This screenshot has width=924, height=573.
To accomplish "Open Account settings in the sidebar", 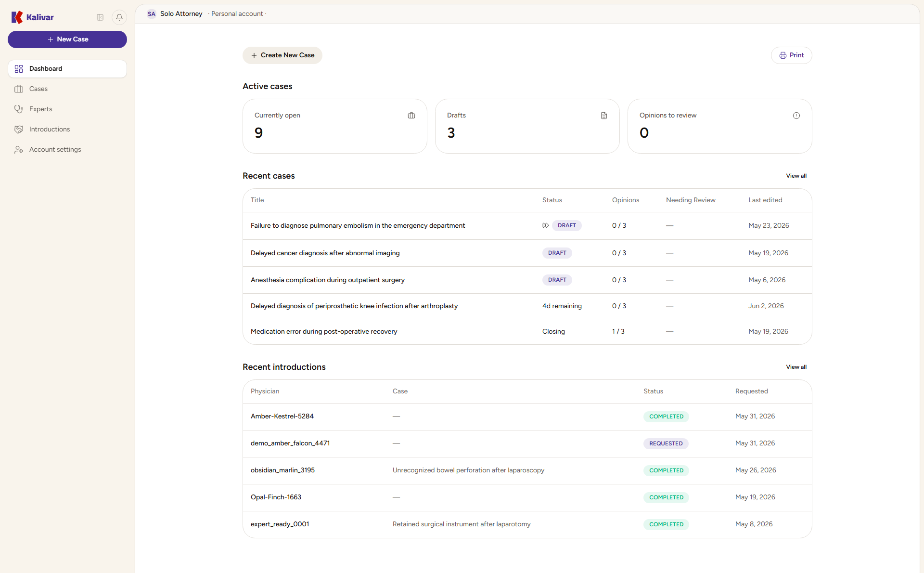I will [67, 150].
